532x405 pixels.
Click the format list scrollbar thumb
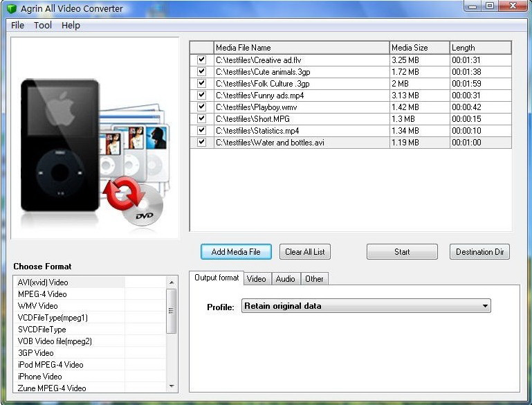click(172, 311)
